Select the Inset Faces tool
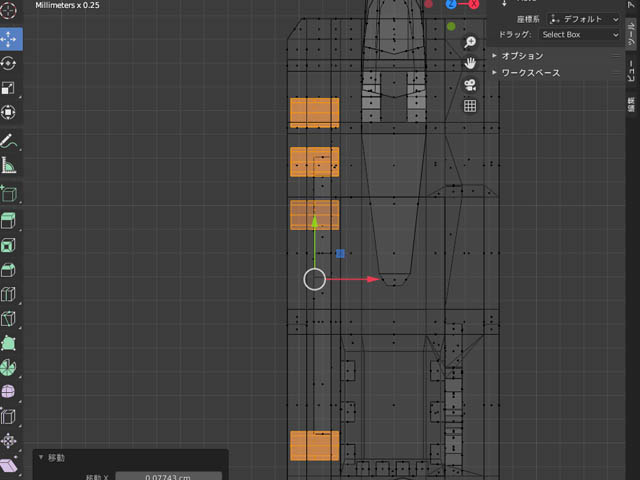 click(9, 245)
